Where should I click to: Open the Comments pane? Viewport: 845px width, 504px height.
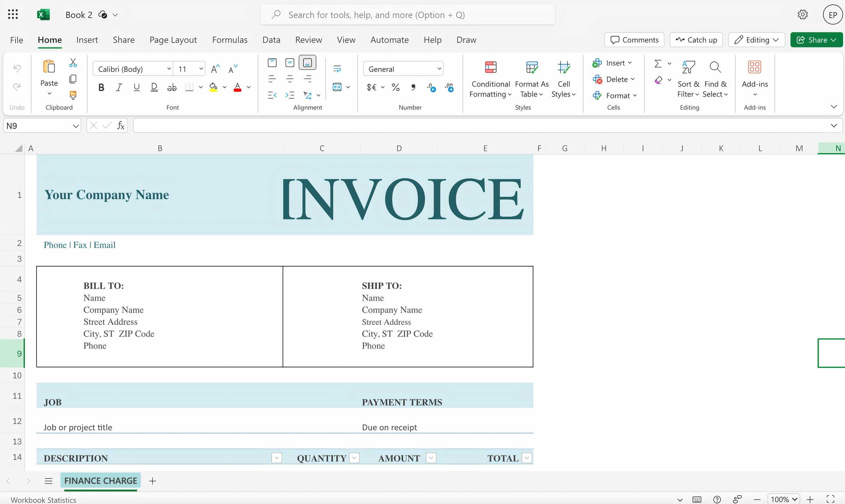[x=634, y=40]
